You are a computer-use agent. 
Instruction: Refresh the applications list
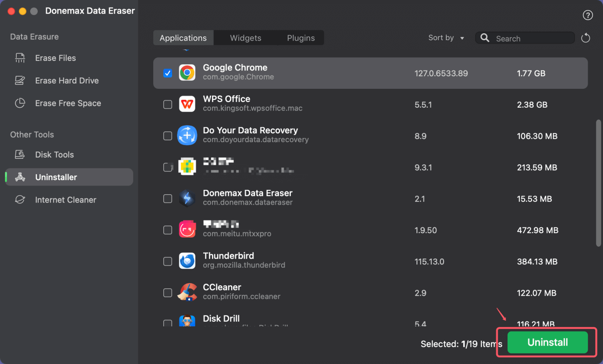click(586, 38)
